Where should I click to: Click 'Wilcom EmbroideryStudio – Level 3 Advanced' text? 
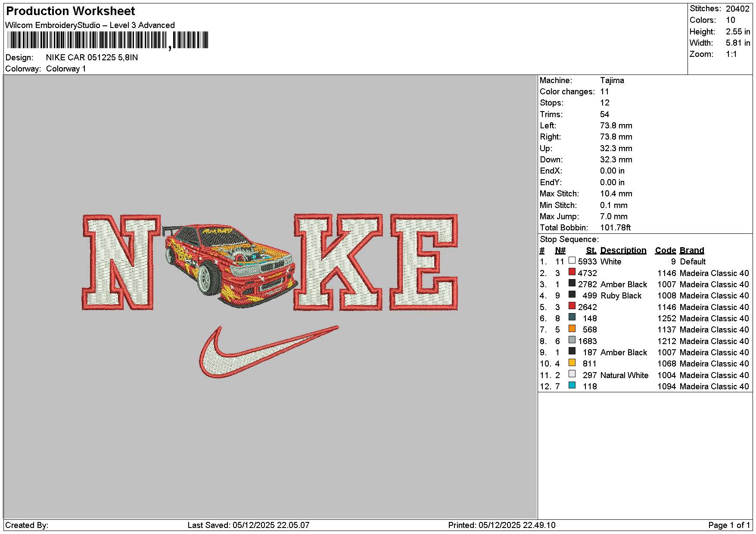pyautogui.click(x=90, y=25)
